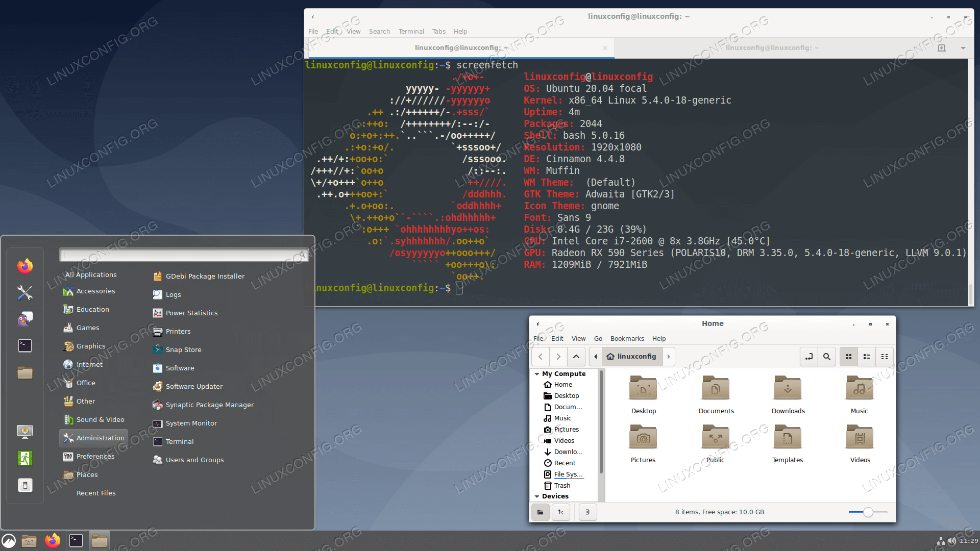This screenshot has width=980, height=551.
Task: Click path bar left scroll arrow
Action: coord(596,357)
